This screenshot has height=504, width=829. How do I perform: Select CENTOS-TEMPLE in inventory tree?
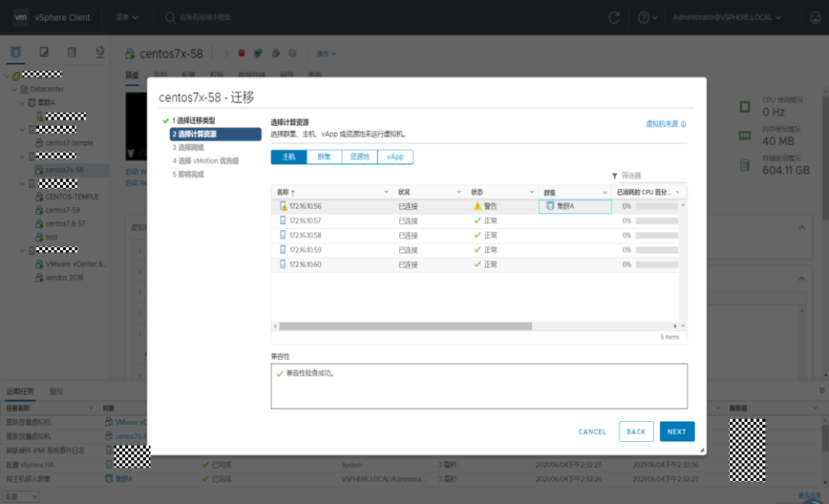click(x=72, y=196)
